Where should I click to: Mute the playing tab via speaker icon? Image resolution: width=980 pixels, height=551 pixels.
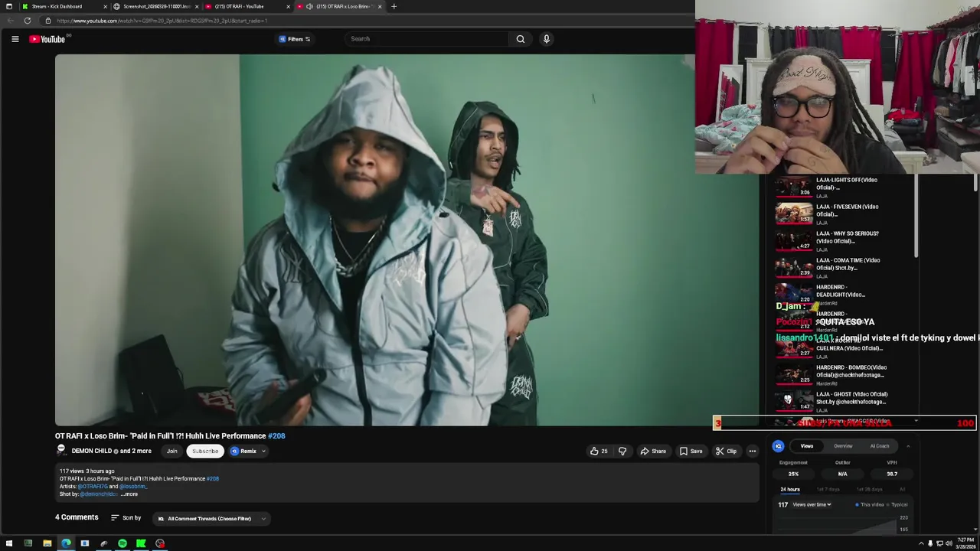[309, 6]
